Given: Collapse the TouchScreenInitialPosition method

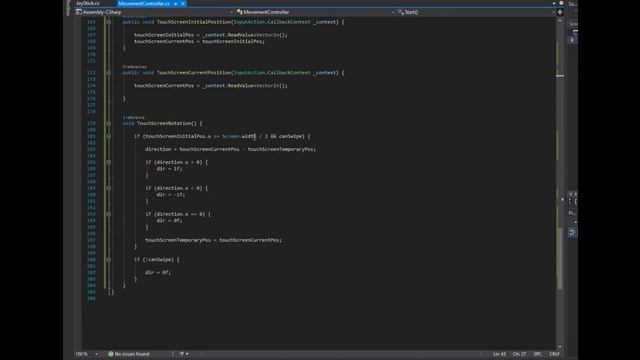Looking at the screenshot, I should [109, 22].
